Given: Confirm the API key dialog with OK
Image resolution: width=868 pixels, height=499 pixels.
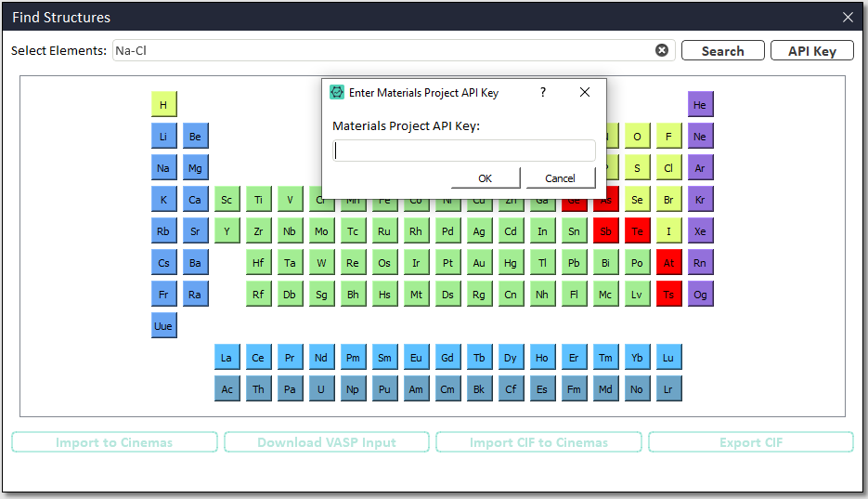Looking at the screenshot, I should click(x=486, y=177).
